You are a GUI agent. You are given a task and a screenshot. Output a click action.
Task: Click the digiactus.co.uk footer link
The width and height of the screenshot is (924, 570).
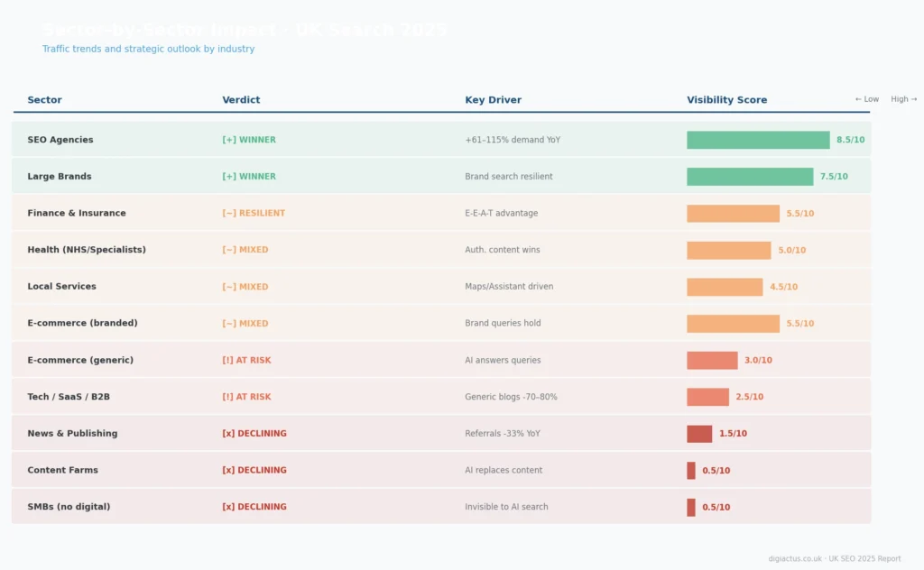point(794,559)
